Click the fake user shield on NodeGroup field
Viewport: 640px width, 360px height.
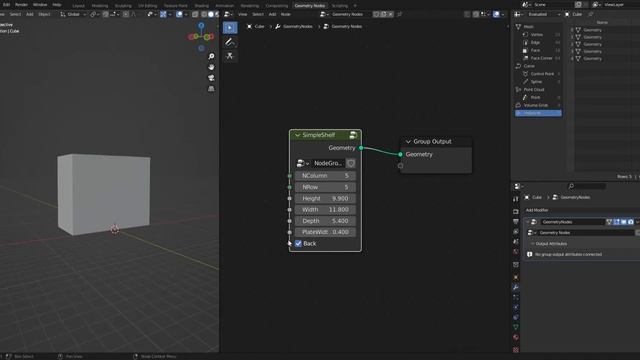coord(351,163)
